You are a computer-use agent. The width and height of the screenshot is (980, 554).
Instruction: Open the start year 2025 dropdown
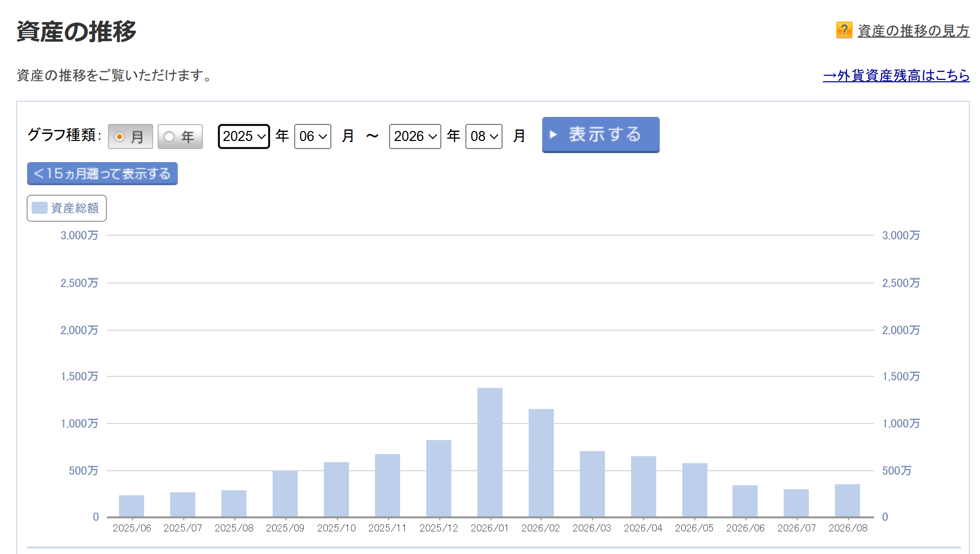pyautogui.click(x=244, y=136)
